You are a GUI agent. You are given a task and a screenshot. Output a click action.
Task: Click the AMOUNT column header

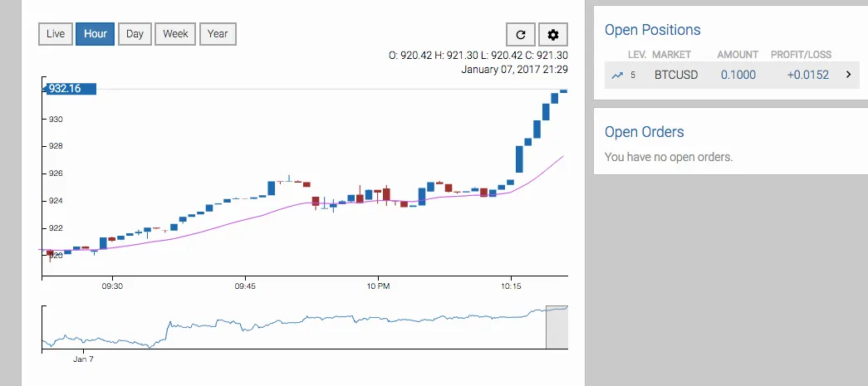pos(738,55)
